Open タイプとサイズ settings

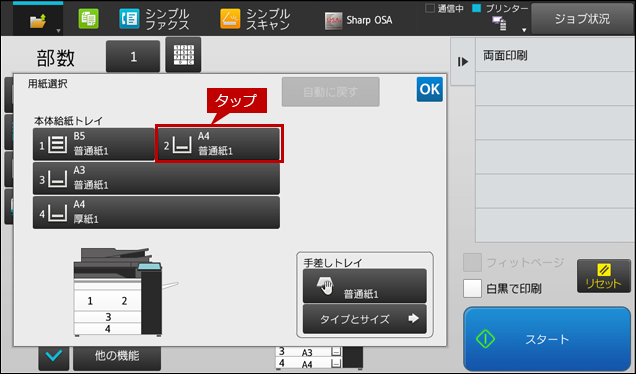coord(365,319)
